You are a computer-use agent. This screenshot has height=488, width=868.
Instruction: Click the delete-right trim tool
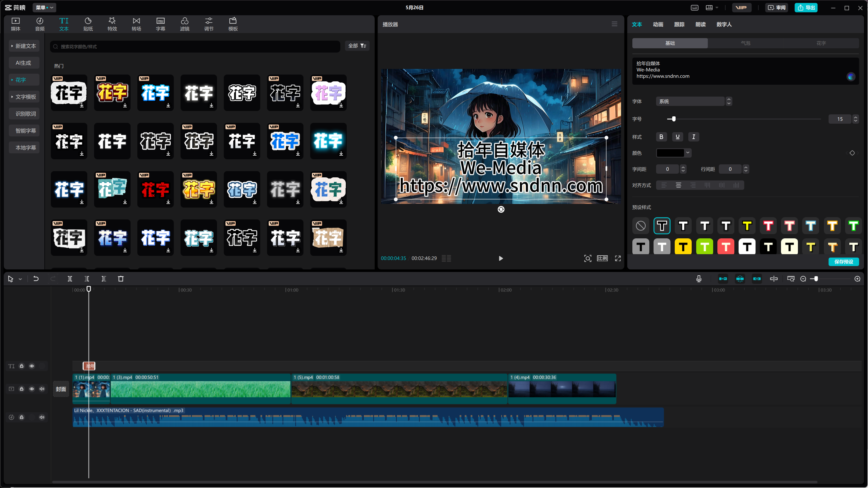click(x=103, y=278)
